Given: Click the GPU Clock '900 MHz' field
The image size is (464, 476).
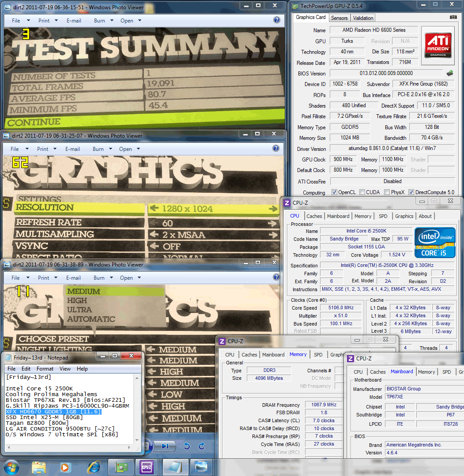Looking at the screenshot, I should pos(343,159).
